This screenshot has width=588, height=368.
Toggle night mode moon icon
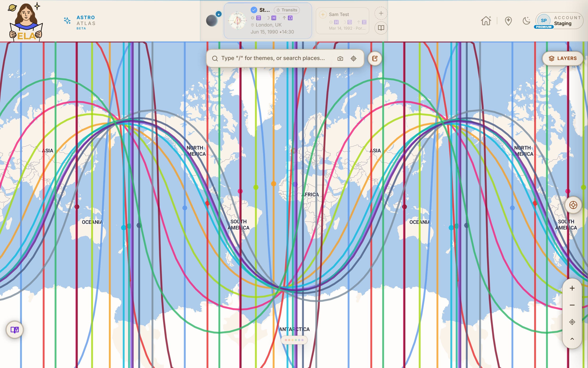click(x=526, y=21)
